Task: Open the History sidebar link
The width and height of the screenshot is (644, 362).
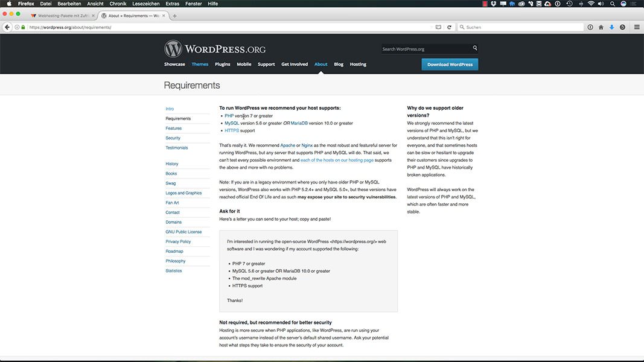Action: [x=171, y=164]
